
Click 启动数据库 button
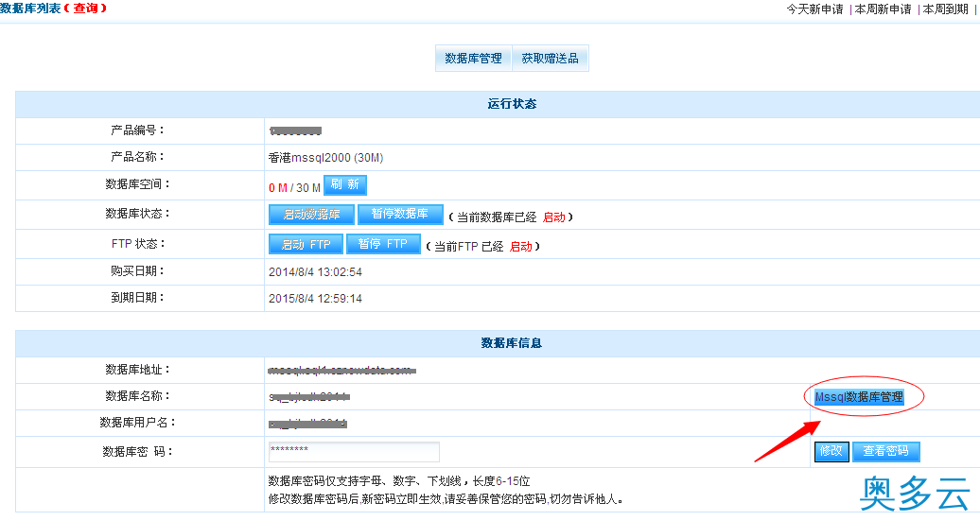(311, 215)
